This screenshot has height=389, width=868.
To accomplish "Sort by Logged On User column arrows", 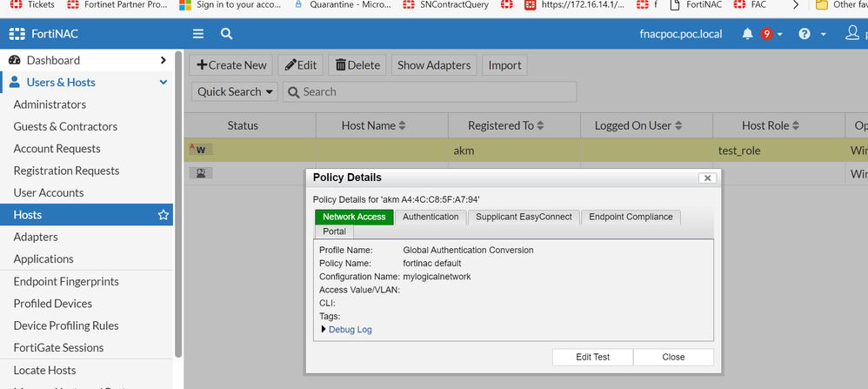I will pos(678,126).
